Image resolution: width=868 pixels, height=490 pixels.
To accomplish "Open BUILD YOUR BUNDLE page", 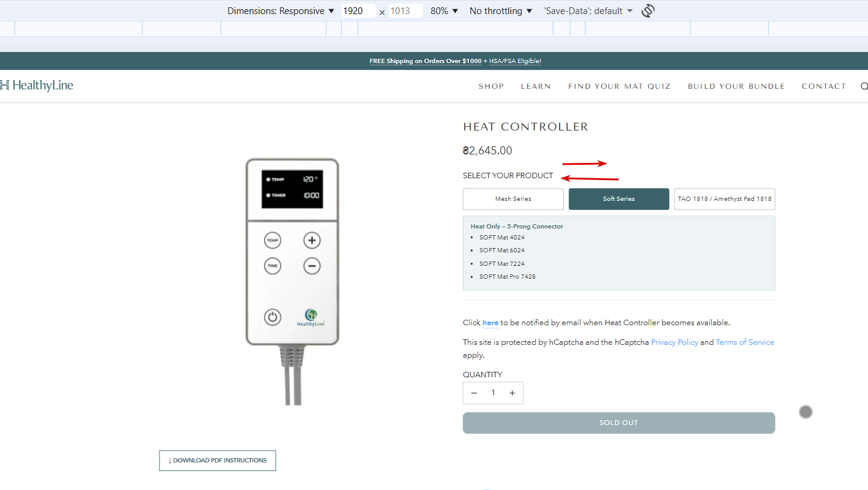I will (x=736, y=86).
